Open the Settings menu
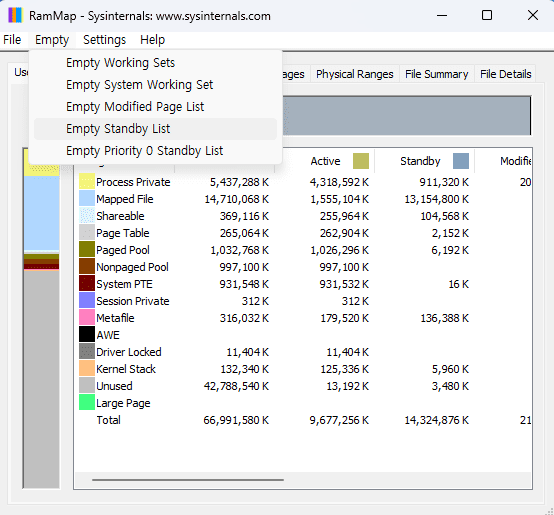 click(104, 40)
